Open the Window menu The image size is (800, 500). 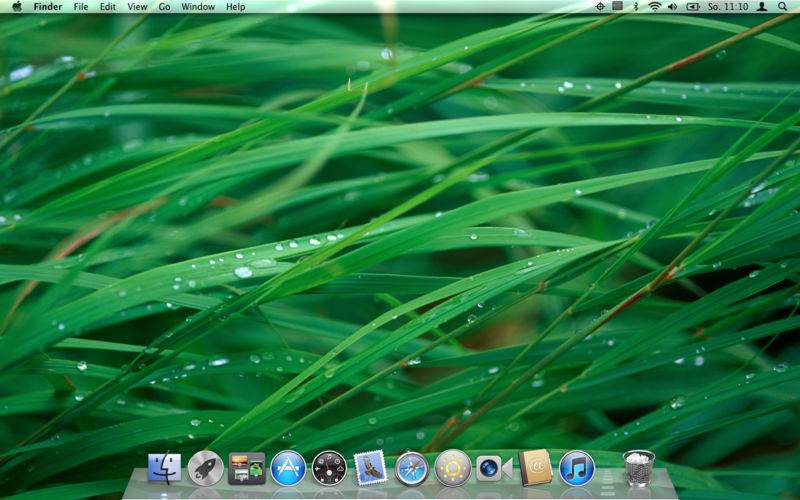(x=198, y=7)
